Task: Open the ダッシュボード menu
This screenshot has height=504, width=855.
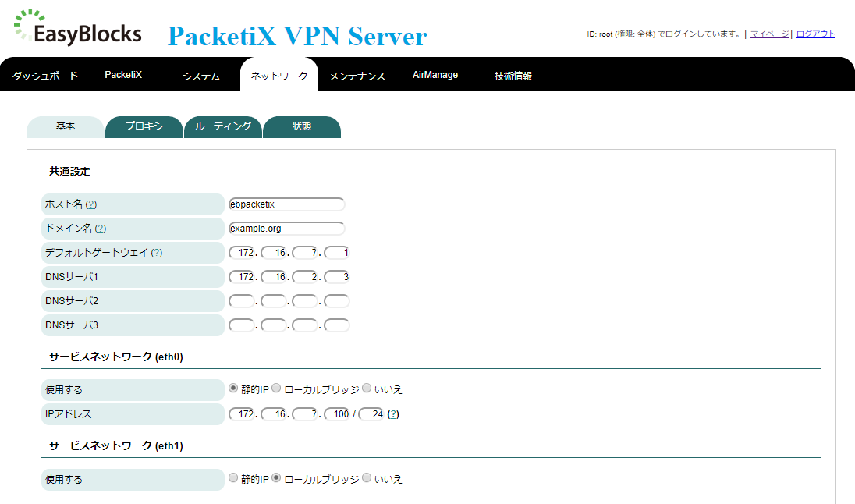Action: click(45, 75)
